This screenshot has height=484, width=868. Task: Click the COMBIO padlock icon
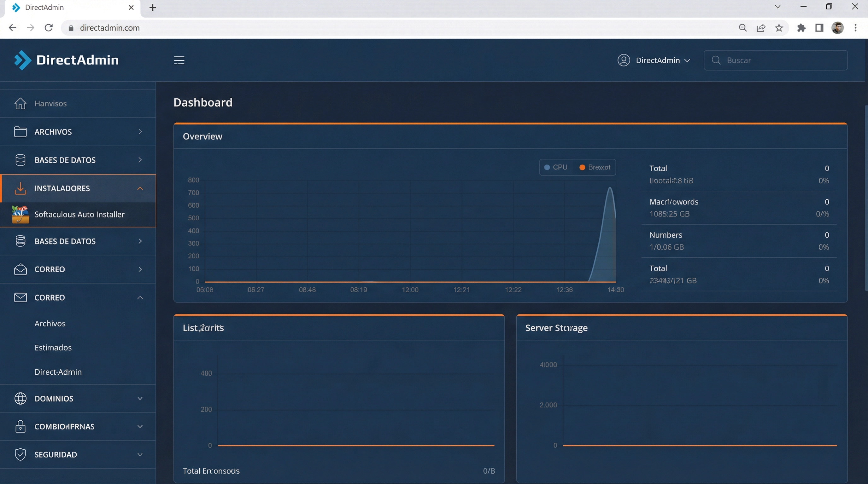click(x=20, y=426)
